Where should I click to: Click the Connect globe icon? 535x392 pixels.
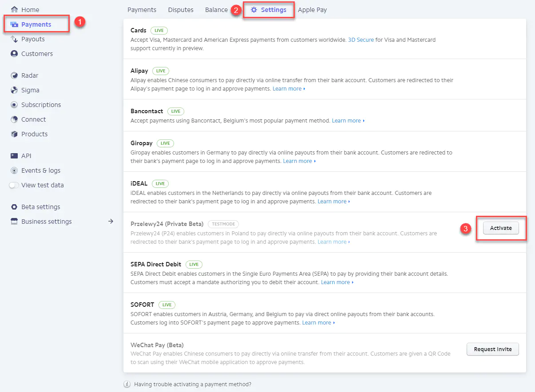coord(14,119)
